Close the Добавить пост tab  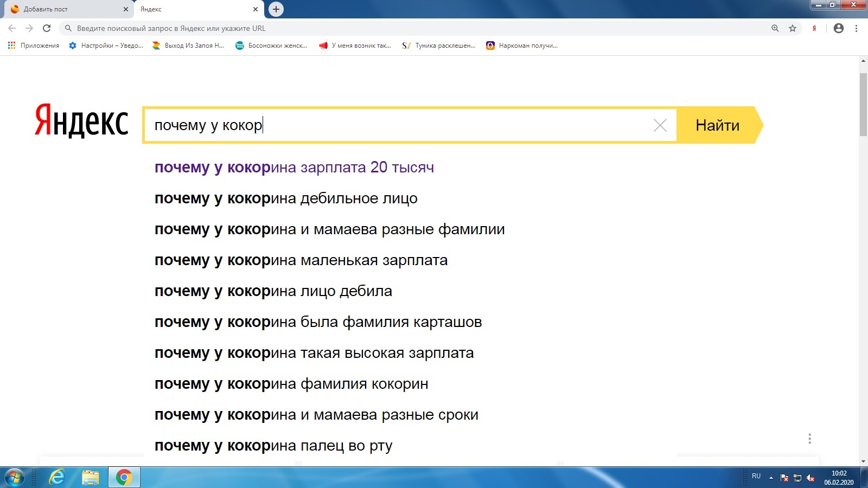point(125,9)
